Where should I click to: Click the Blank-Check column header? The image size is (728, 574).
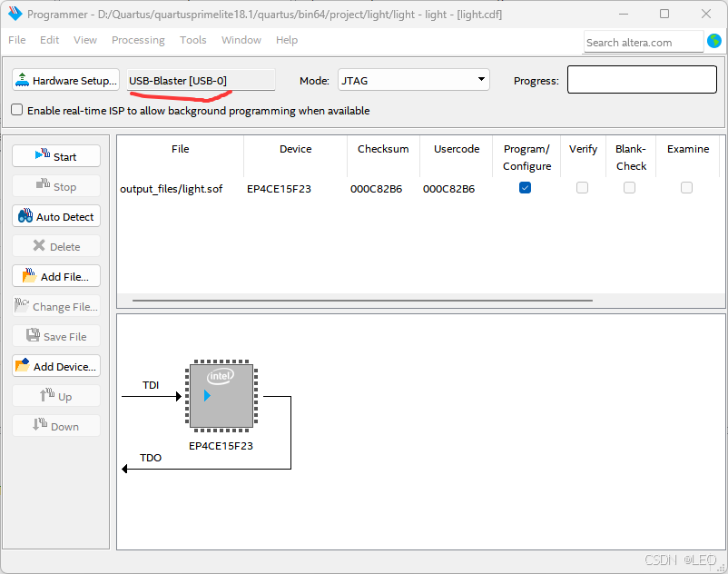point(631,157)
